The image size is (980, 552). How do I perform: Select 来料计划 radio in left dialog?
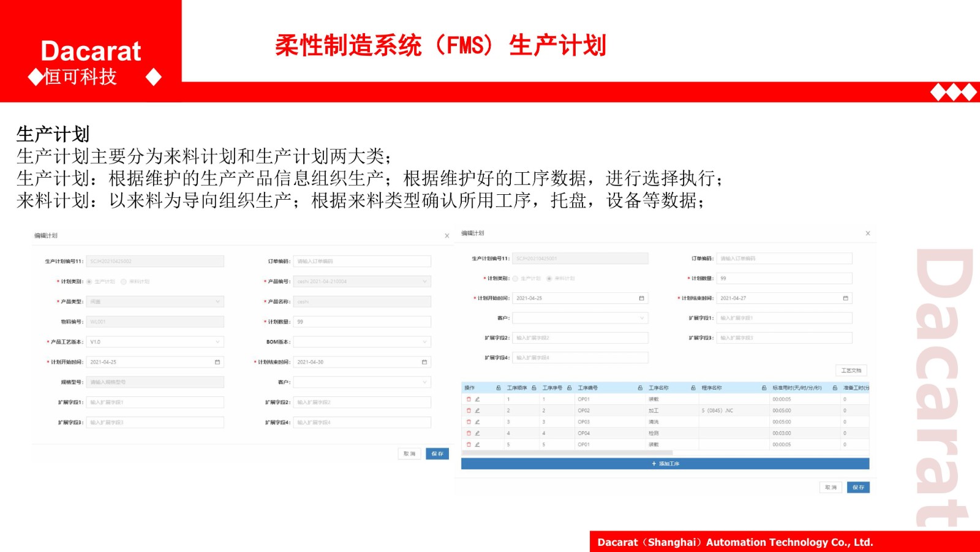click(124, 282)
